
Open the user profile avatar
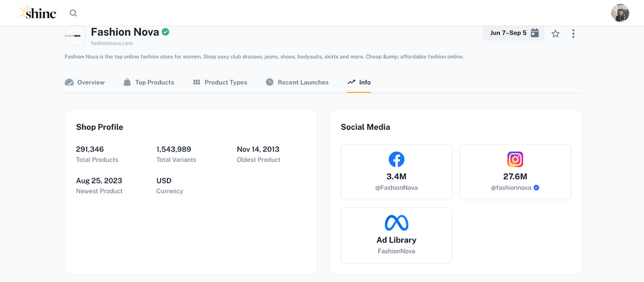coord(619,13)
